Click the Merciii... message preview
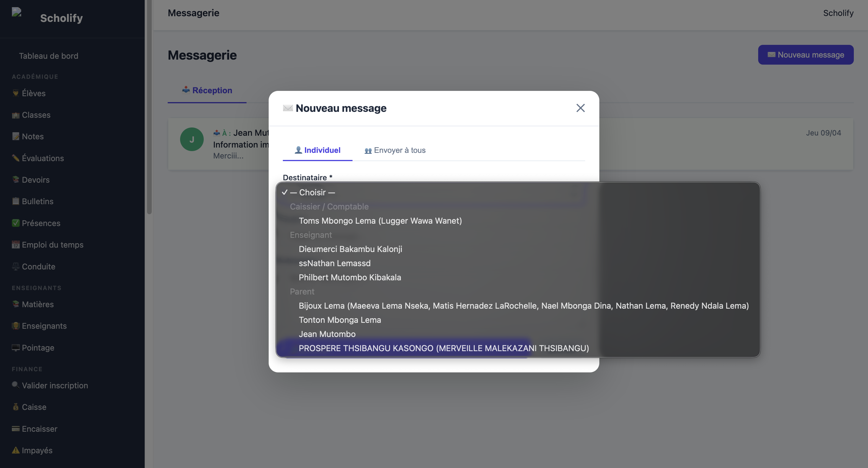Screen dimensions: 868x468 pyautogui.click(x=228, y=156)
